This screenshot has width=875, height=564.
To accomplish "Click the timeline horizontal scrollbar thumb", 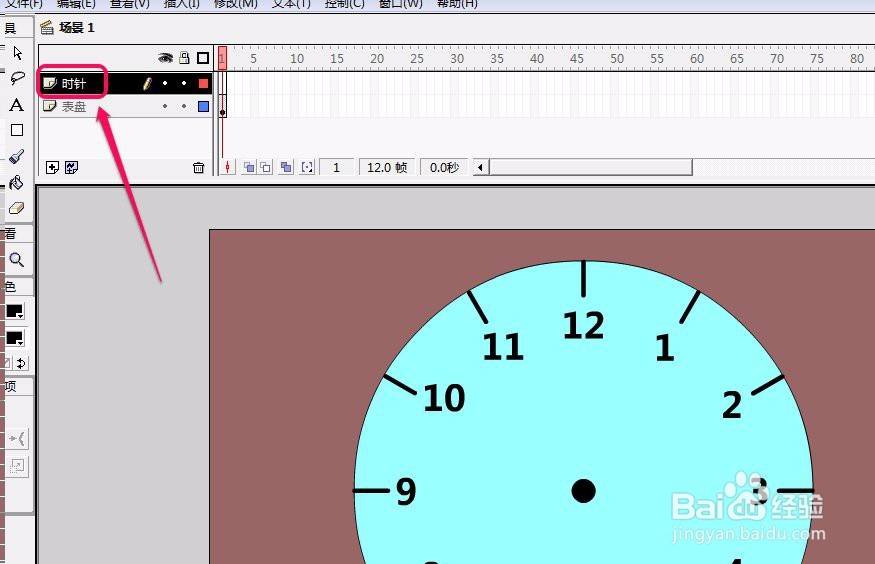I will tap(591, 167).
